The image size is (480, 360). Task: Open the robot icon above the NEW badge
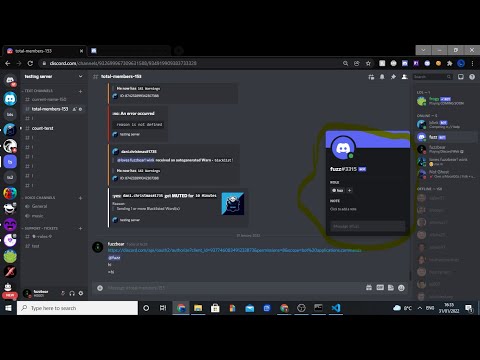click(8, 287)
